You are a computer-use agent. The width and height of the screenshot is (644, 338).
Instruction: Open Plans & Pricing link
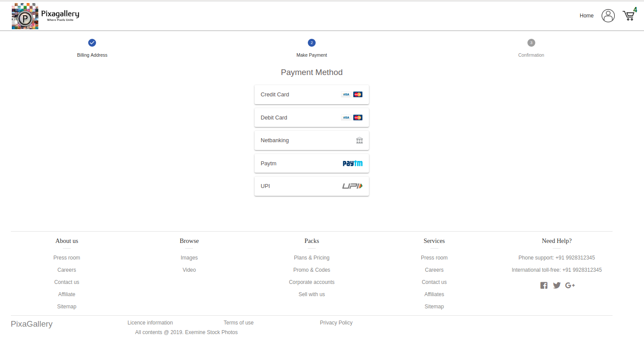[311, 258]
